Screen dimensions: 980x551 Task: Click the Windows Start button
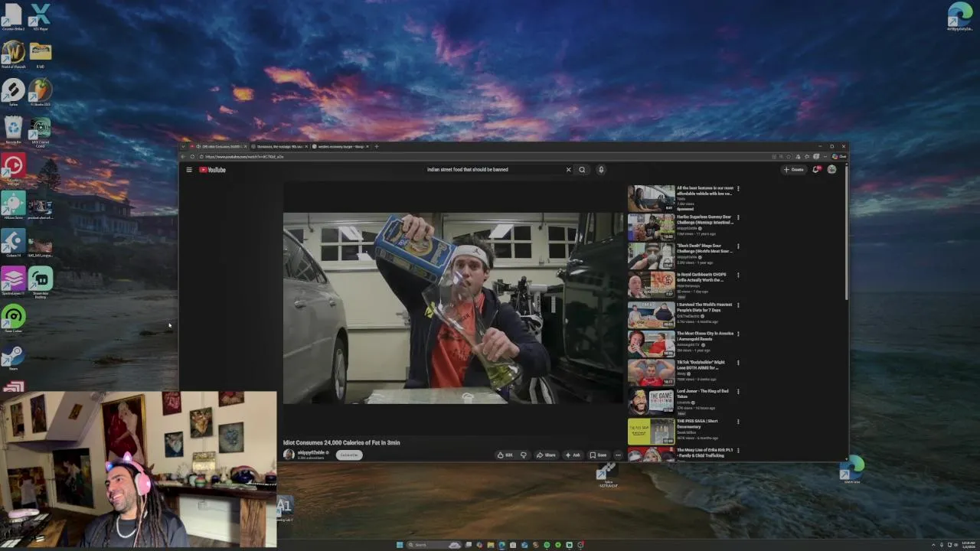[x=400, y=545]
